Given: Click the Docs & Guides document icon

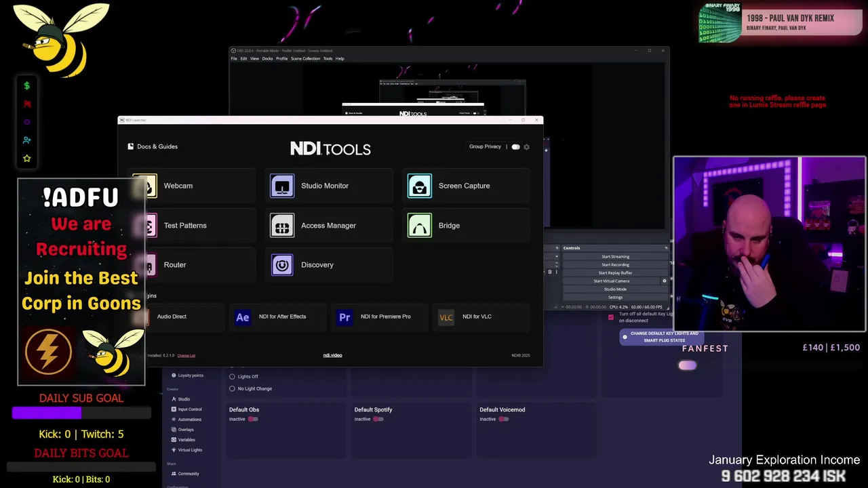Looking at the screenshot, I should pyautogui.click(x=130, y=146).
